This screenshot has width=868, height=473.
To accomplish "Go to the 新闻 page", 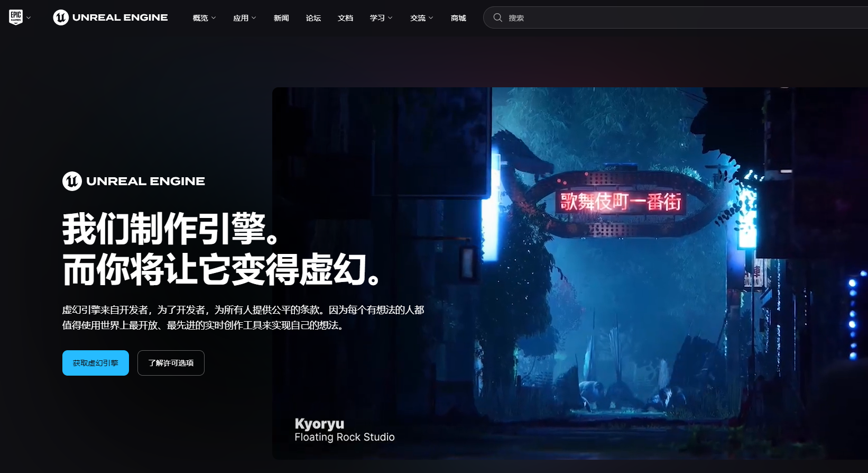I will pyautogui.click(x=281, y=18).
